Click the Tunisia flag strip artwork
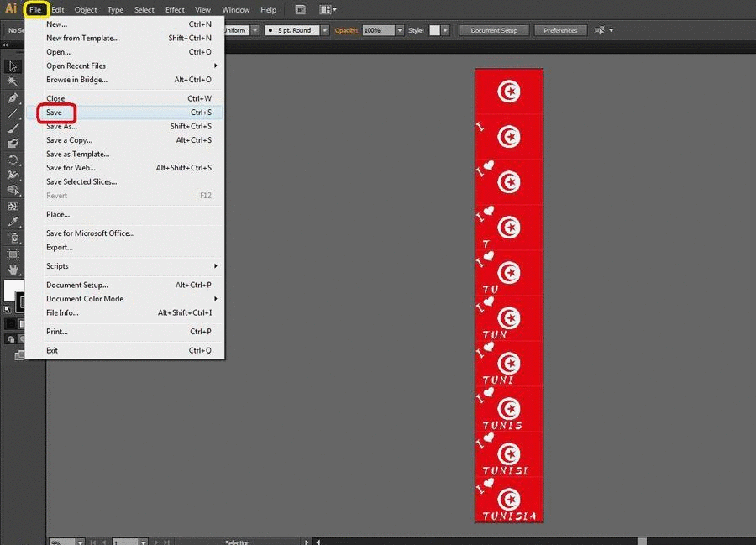 tap(509, 296)
